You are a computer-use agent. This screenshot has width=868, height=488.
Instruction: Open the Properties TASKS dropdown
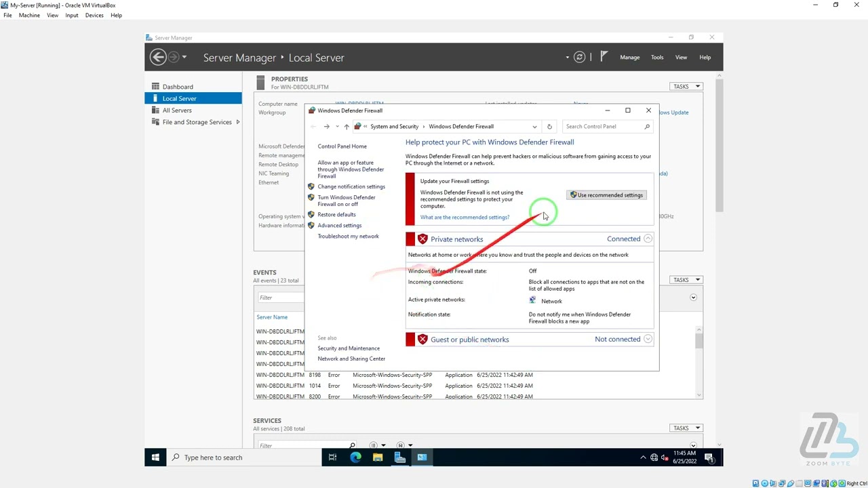pos(686,87)
